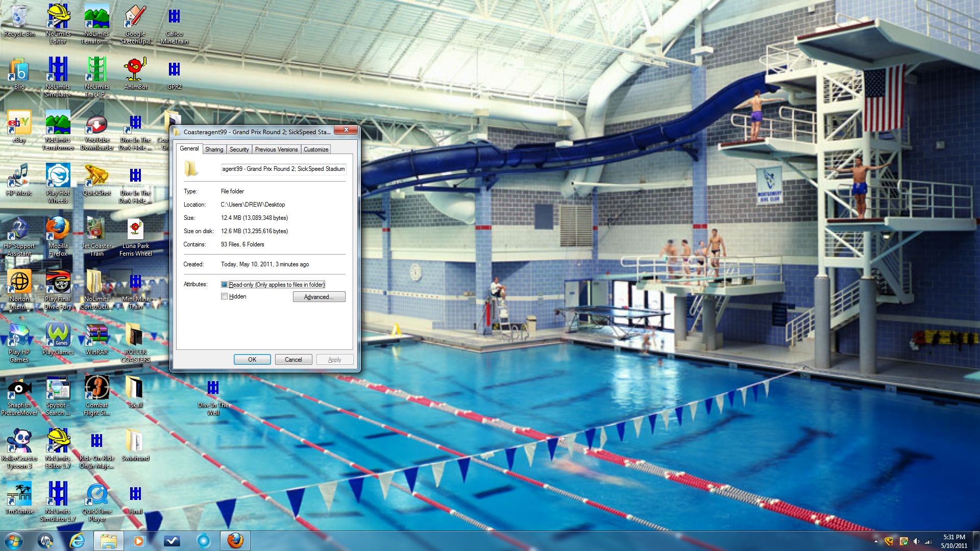The height and width of the screenshot is (551, 980).
Task: Open the Customize tab
Action: click(316, 149)
